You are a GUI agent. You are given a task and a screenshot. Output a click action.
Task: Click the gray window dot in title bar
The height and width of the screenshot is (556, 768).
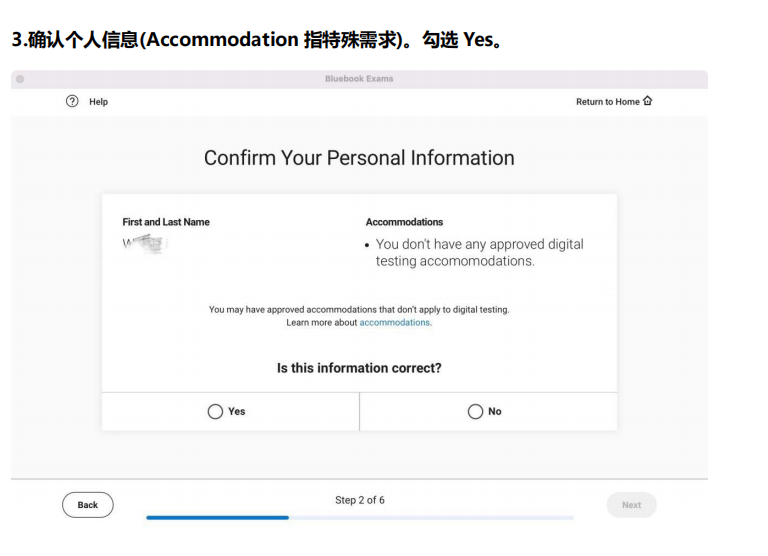20,79
